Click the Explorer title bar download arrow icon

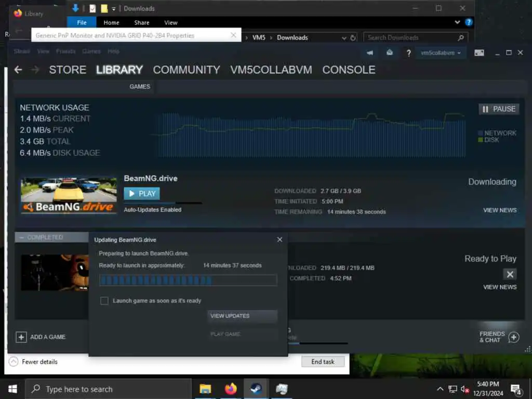(76, 8)
